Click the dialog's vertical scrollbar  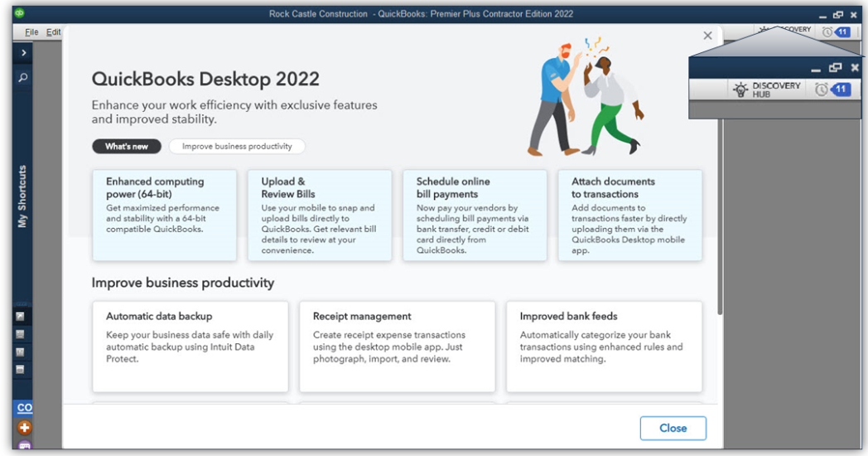719,207
